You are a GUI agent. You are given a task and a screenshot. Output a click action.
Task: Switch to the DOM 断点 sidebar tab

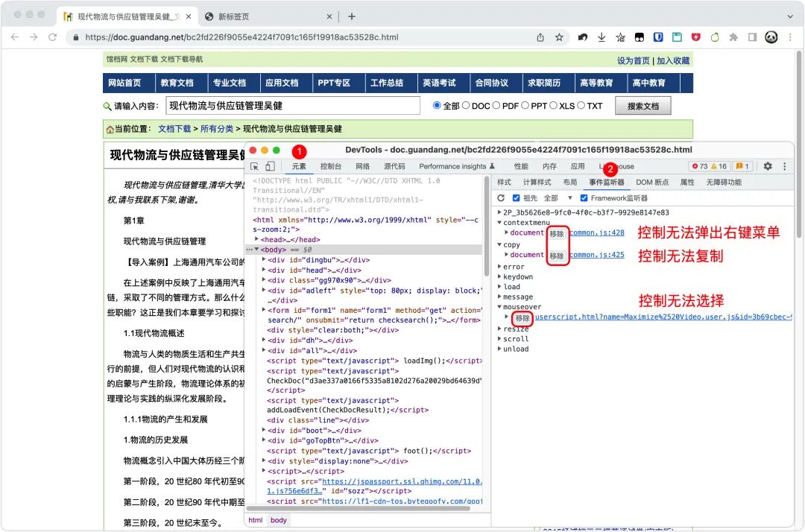coord(652,182)
